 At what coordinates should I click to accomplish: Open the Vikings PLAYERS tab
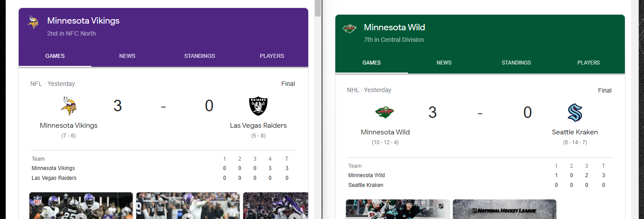272,56
